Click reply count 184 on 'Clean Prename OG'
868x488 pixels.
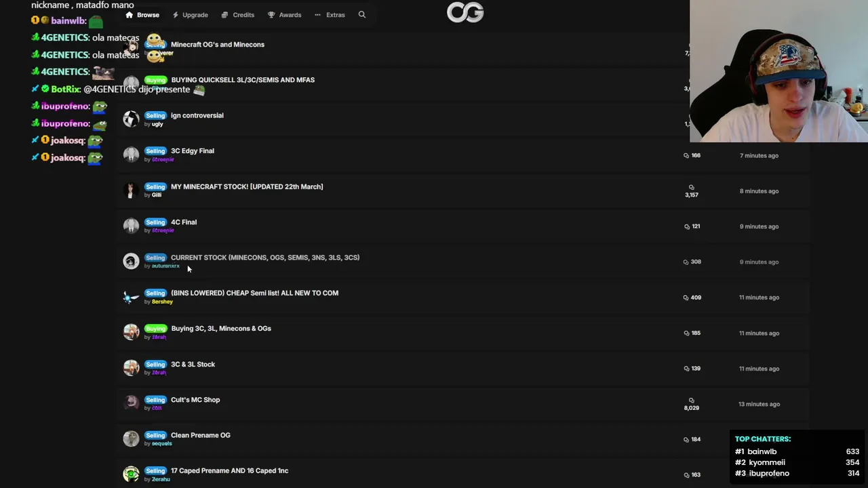click(x=692, y=439)
